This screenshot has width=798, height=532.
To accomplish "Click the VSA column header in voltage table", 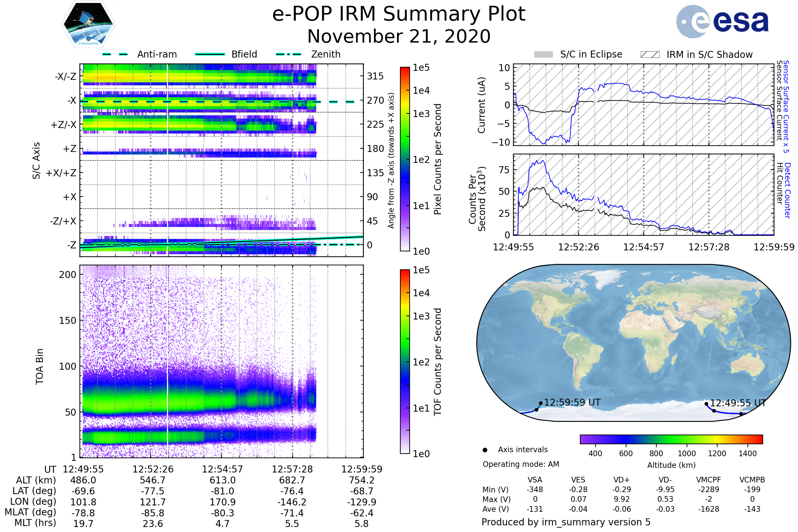I will tap(535, 480).
